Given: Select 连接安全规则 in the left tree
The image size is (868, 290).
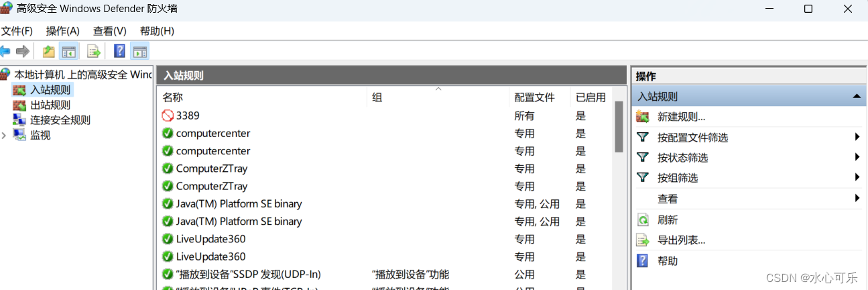Looking at the screenshot, I should [x=60, y=120].
